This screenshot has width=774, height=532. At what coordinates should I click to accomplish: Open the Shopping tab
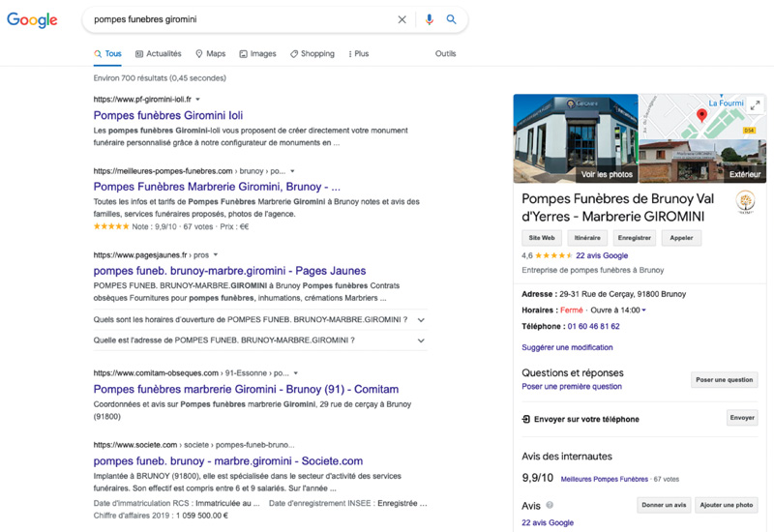click(313, 54)
